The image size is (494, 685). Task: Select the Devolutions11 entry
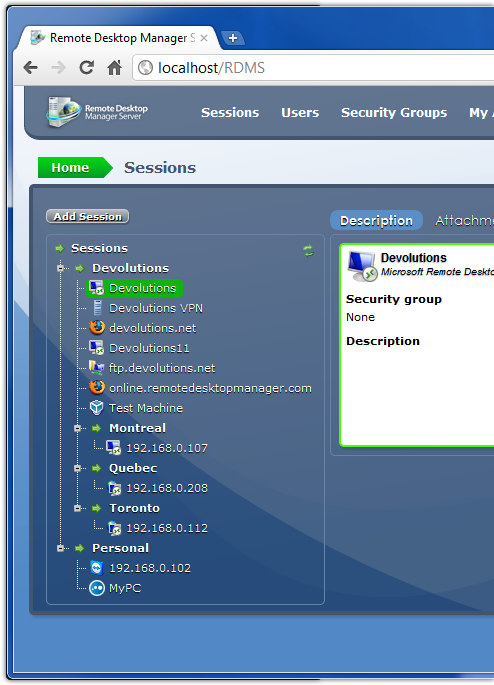[149, 348]
